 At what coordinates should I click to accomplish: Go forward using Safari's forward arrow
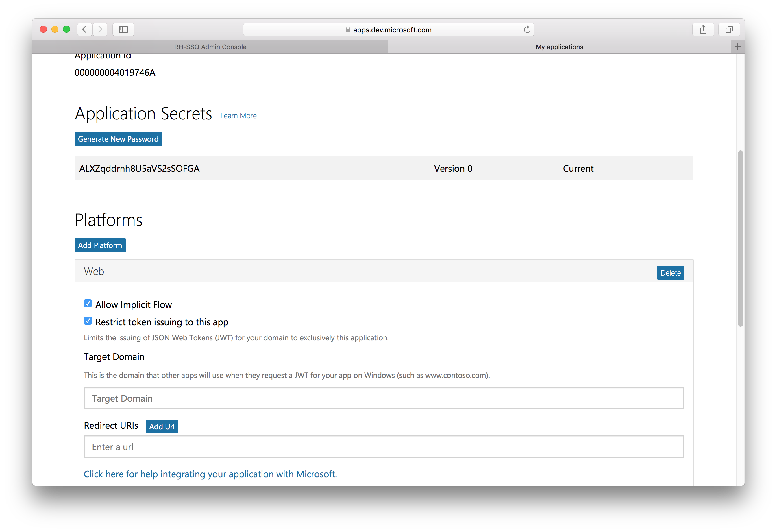[100, 29]
